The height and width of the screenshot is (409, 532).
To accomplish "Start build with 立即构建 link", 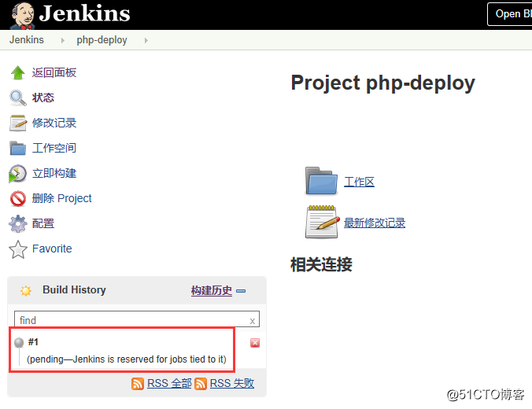I will (54, 173).
